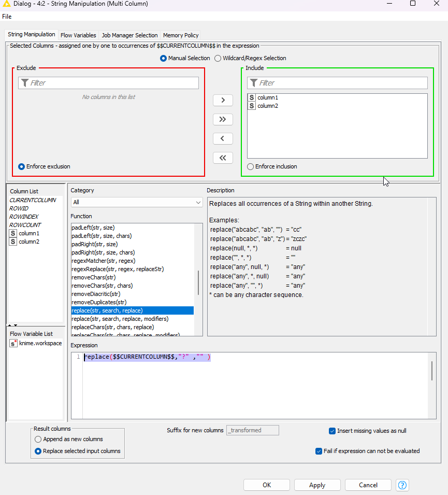This screenshot has height=495, width=448.
Task: Select knime.workspace in Flow Variable List
Action: tap(40, 343)
